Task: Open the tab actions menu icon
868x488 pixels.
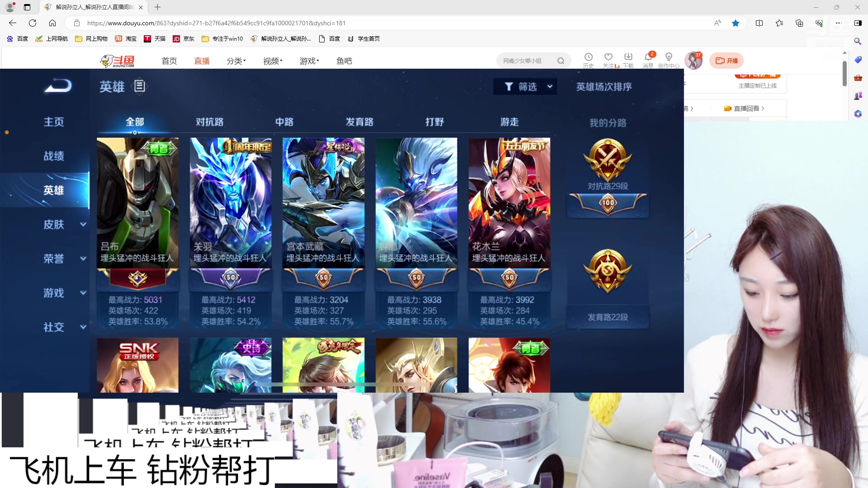Action: tap(27, 7)
